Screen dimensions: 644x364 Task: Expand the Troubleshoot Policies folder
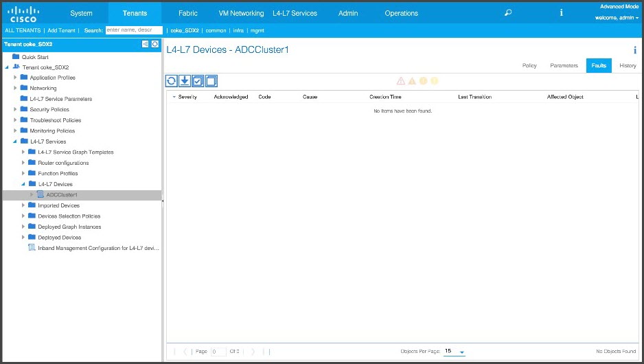pos(15,120)
